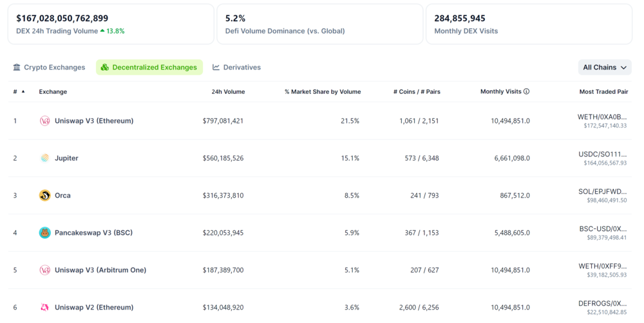
Task: Click the Uniswap V3 (Arbitrum One) logo icon
Action: (x=44, y=270)
